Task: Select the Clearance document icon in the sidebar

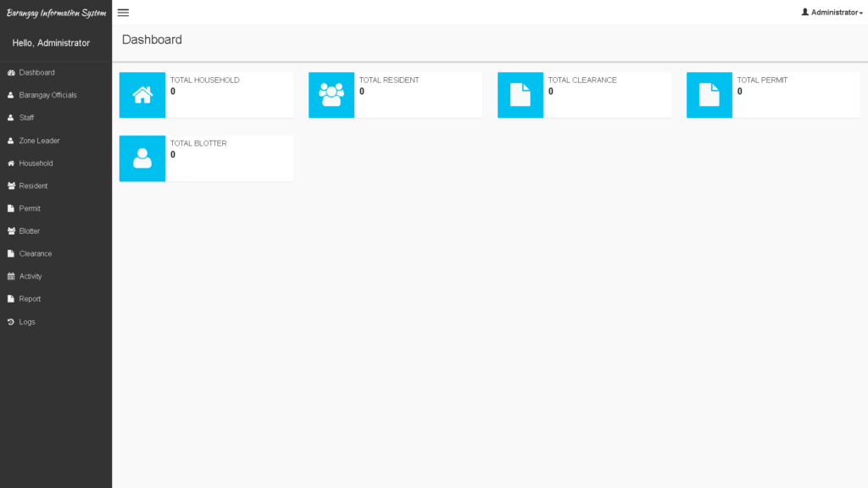Action: [x=10, y=253]
